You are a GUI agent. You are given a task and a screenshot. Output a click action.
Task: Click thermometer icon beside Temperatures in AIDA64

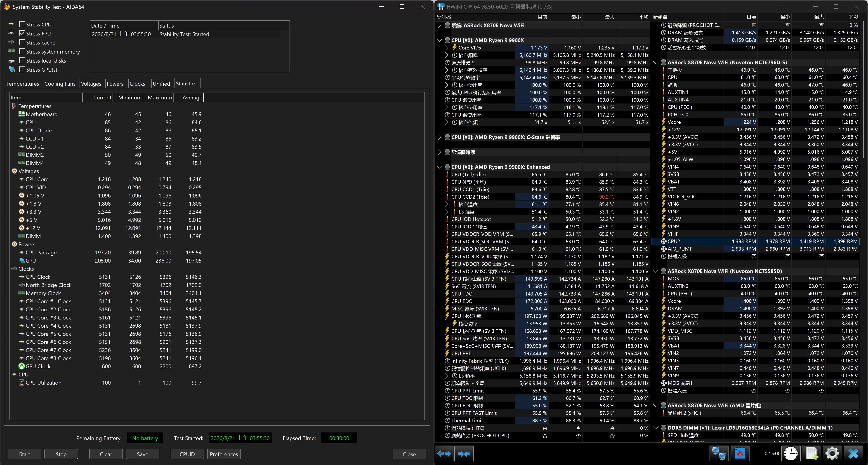(x=14, y=106)
